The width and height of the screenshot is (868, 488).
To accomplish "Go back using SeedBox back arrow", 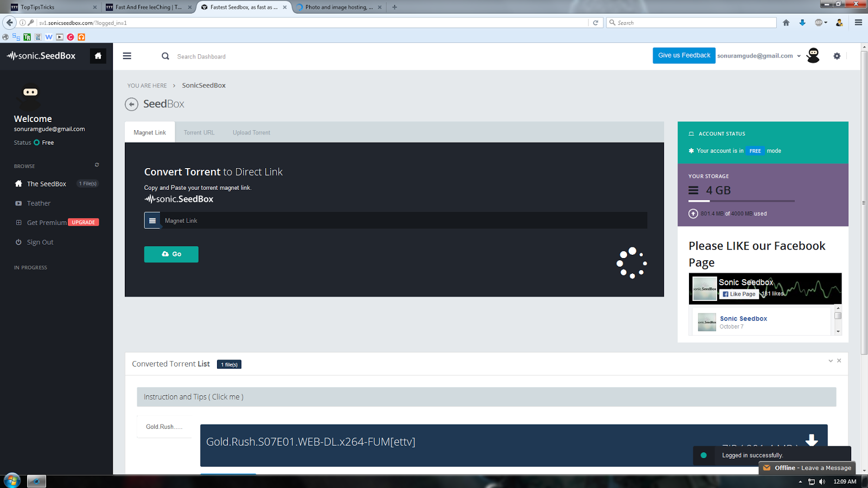I will coord(131,104).
